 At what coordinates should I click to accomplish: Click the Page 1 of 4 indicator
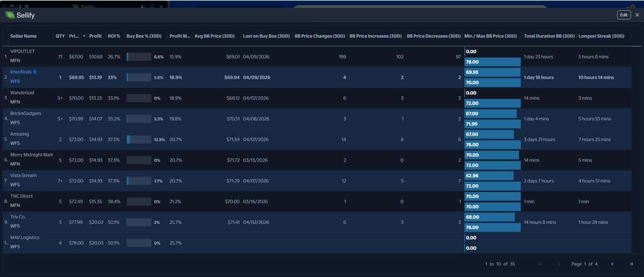point(584,264)
